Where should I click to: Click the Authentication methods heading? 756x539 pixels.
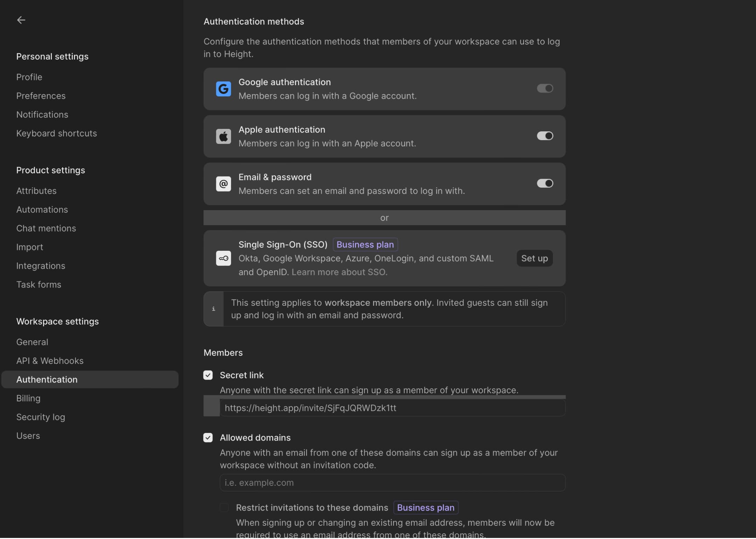254,22
